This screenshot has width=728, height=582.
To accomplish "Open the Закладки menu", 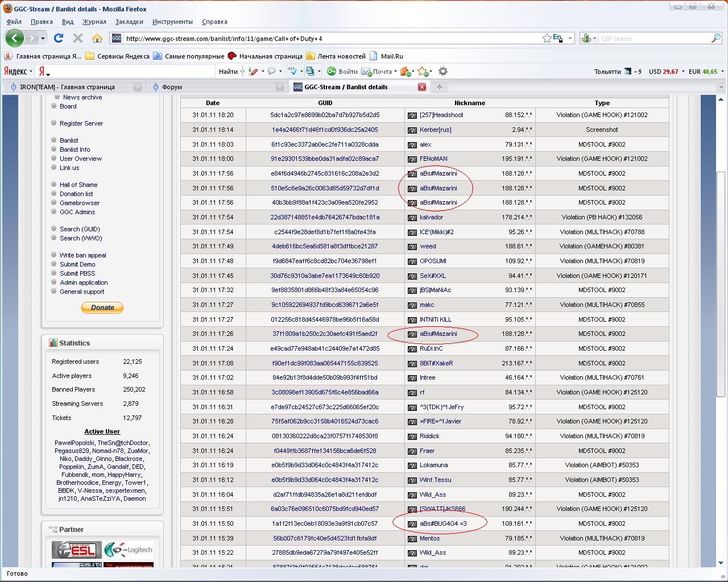I will [x=129, y=22].
